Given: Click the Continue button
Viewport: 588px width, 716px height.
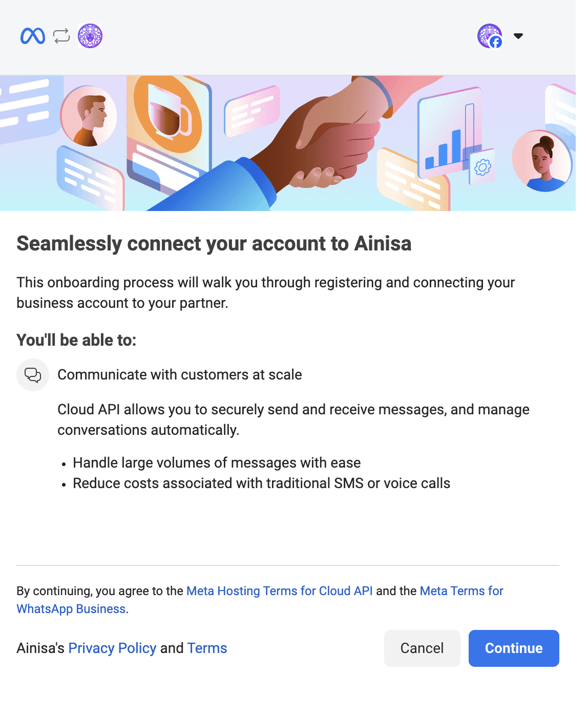Looking at the screenshot, I should pos(513,648).
